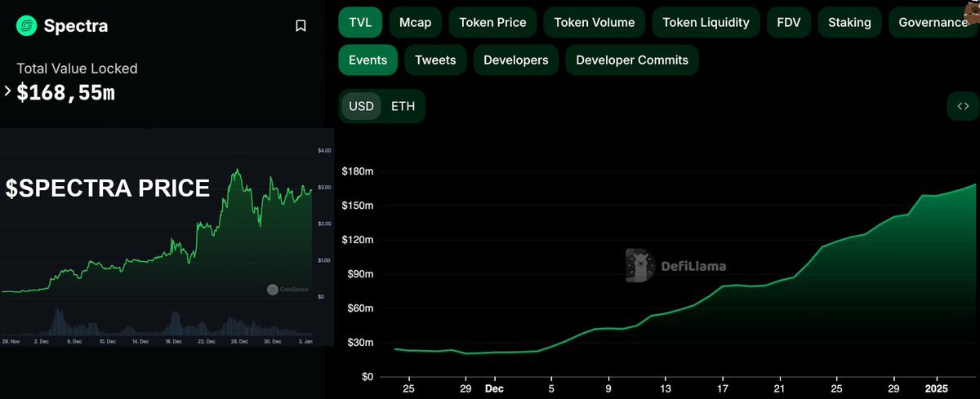Open the embed code icon button
Screen dimensions: 980x399
click(962, 106)
